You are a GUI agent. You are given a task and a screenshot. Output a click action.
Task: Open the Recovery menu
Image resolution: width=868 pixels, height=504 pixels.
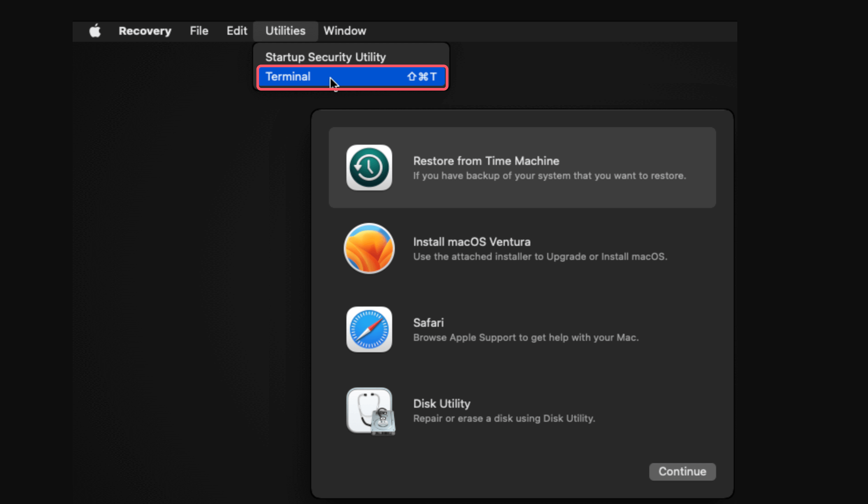[x=145, y=31]
